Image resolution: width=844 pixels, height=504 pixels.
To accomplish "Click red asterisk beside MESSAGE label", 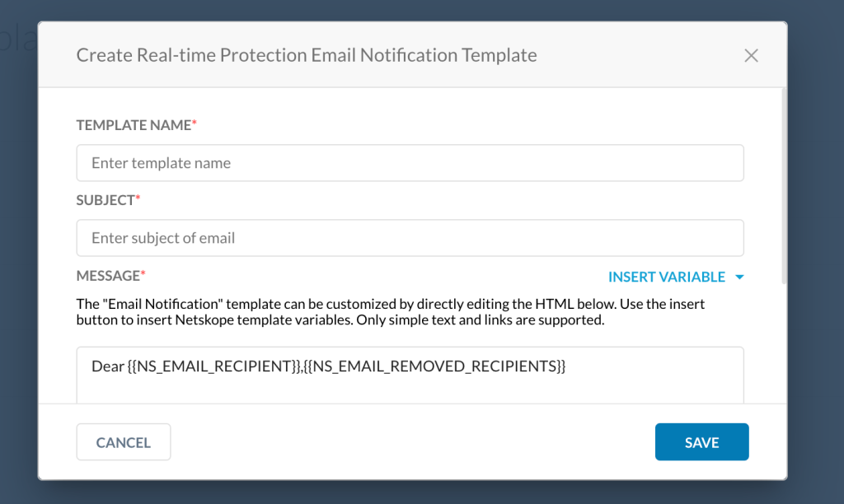I will pos(143,273).
